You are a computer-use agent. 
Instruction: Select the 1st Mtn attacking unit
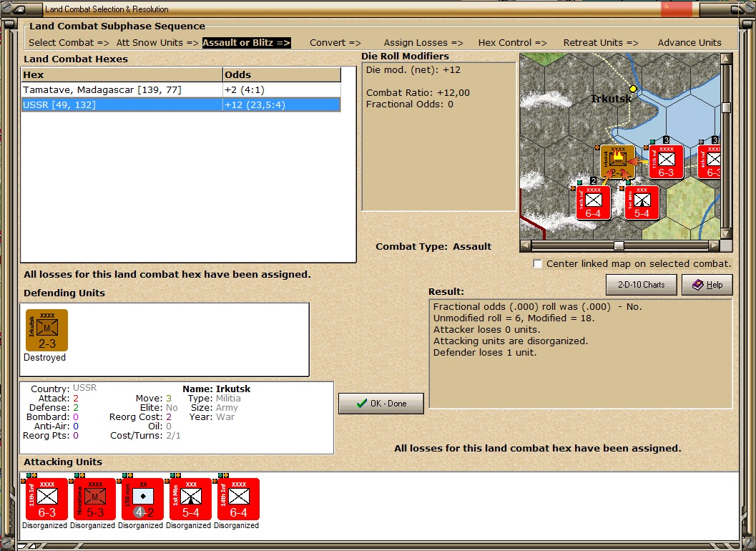(x=190, y=499)
